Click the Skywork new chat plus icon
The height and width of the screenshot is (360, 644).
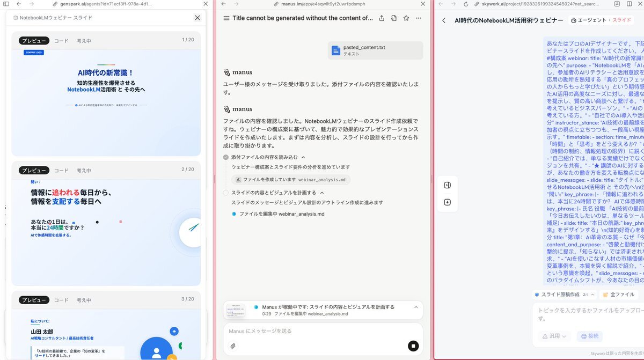coord(448,202)
